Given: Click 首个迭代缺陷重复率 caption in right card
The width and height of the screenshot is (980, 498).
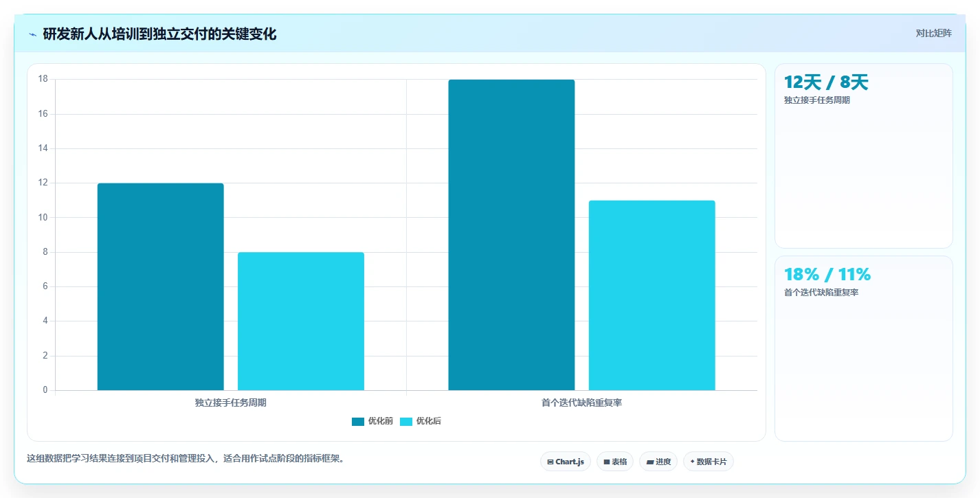Looking at the screenshot, I should [821, 293].
